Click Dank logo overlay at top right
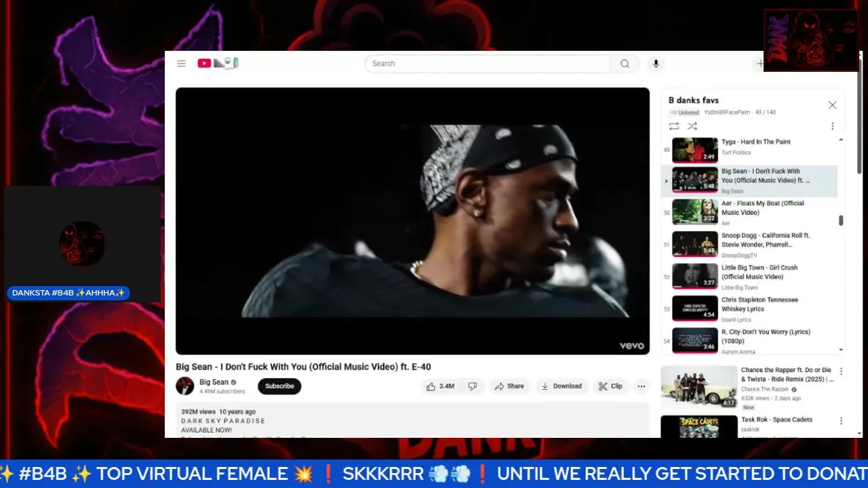This screenshot has width=868, height=488. tap(811, 40)
